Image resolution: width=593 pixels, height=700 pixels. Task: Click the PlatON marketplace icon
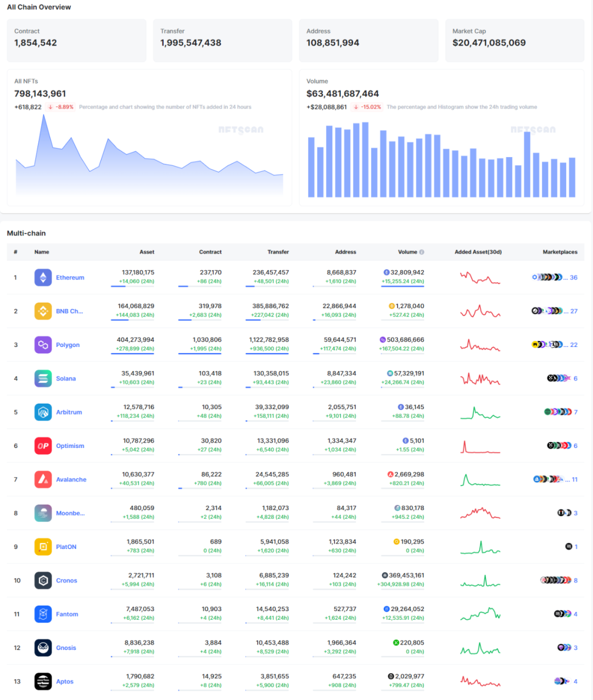tap(569, 547)
